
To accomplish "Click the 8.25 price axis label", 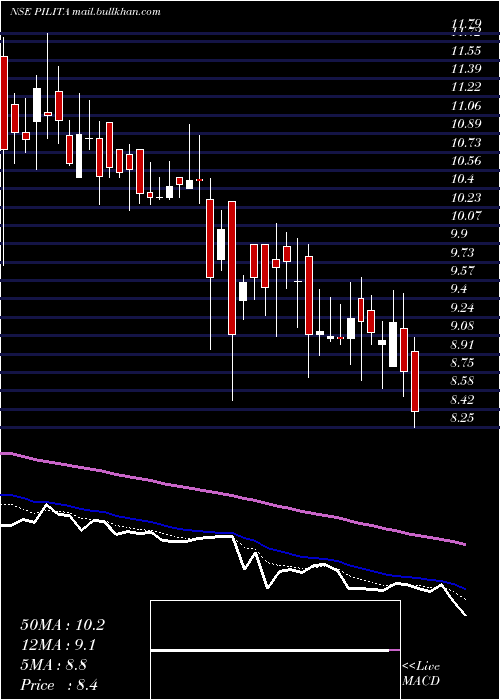I will coord(462,418).
